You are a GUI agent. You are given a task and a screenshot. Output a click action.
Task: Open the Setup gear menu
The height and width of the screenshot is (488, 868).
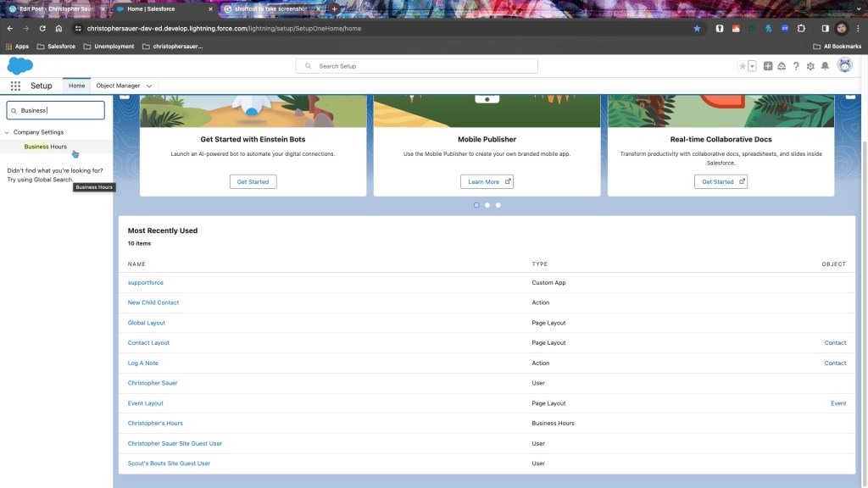(x=810, y=66)
